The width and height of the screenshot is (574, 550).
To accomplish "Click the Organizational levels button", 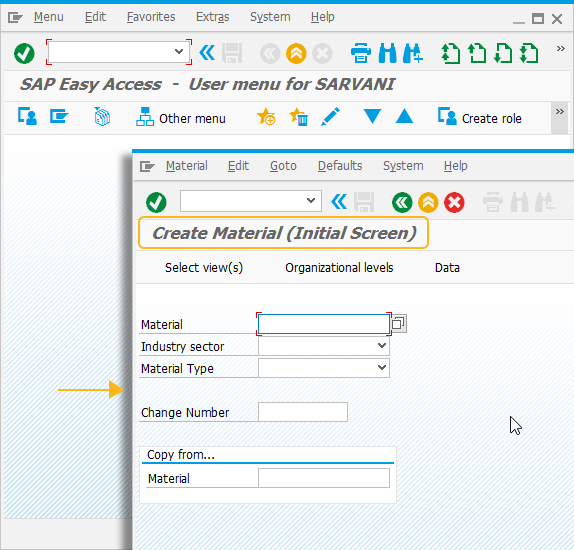I will 339,268.
